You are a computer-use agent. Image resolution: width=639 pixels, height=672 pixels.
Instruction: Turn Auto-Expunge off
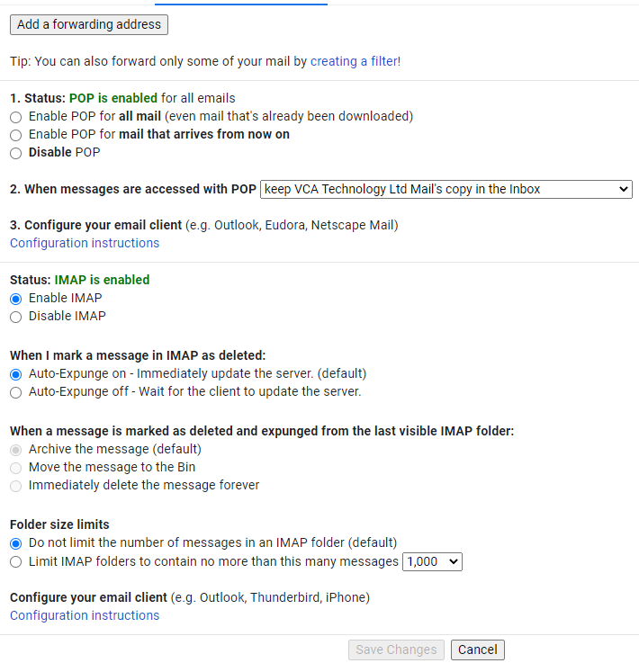point(16,392)
